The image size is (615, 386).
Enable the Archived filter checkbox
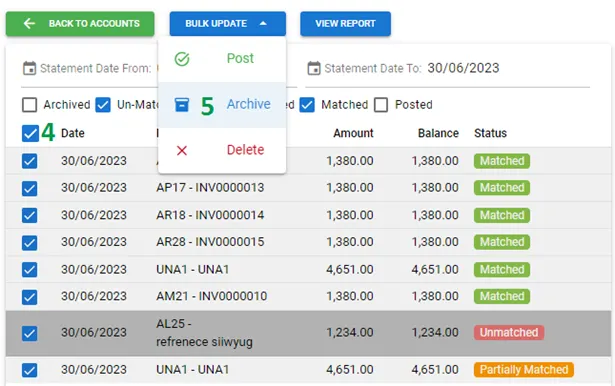pyautogui.click(x=29, y=105)
